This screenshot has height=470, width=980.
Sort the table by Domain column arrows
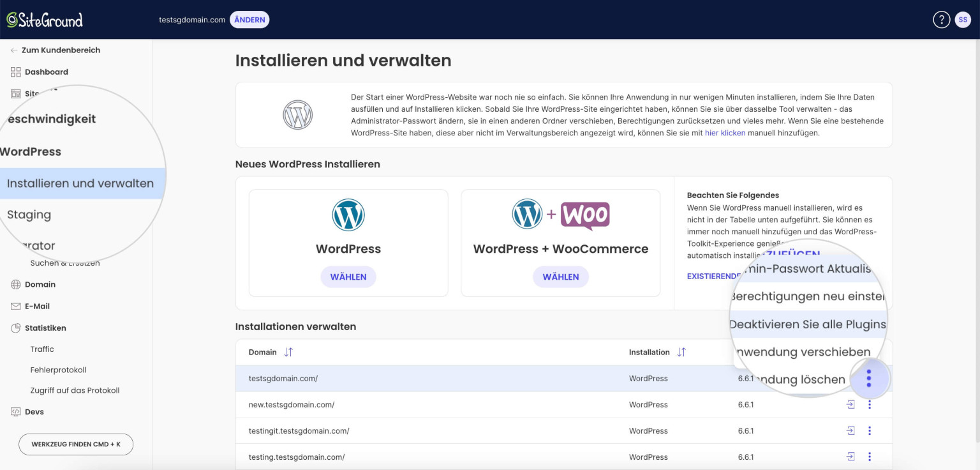(288, 352)
